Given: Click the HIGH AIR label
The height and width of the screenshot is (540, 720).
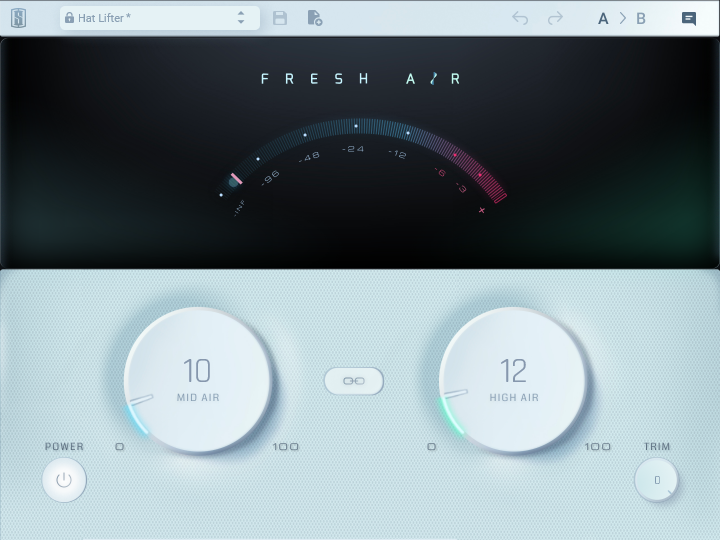Looking at the screenshot, I should [x=514, y=398].
